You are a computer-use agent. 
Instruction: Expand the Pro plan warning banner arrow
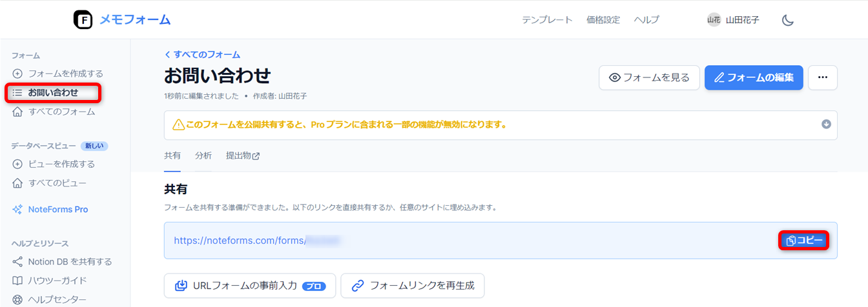tap(826, 124)
